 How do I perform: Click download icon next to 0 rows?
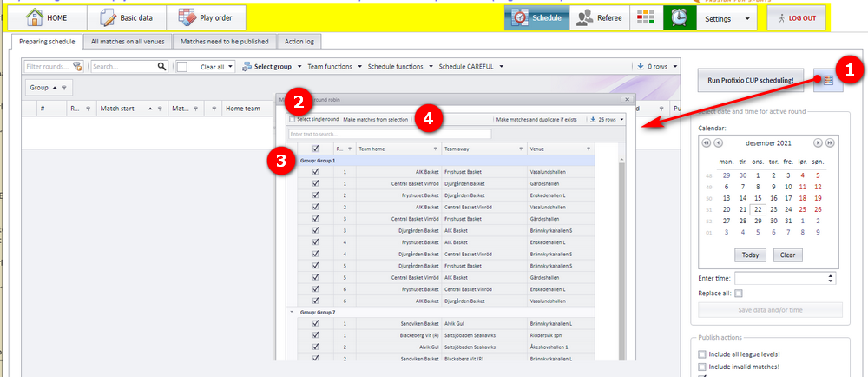tap(641, 66)
